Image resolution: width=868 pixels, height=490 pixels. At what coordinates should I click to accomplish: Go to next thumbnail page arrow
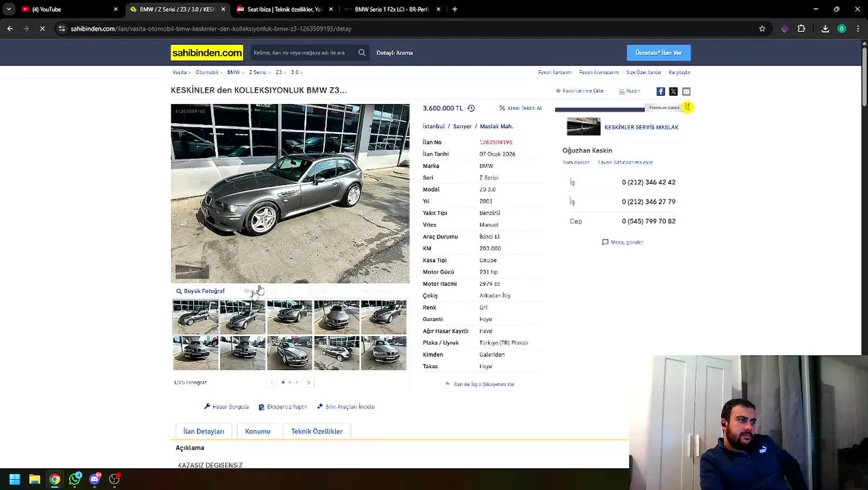tap(309, 382)
